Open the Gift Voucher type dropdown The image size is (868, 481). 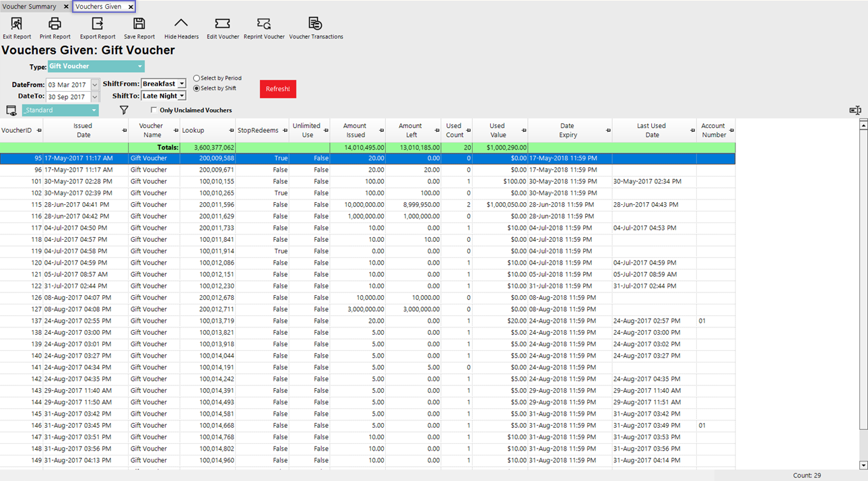coord(139,67)
